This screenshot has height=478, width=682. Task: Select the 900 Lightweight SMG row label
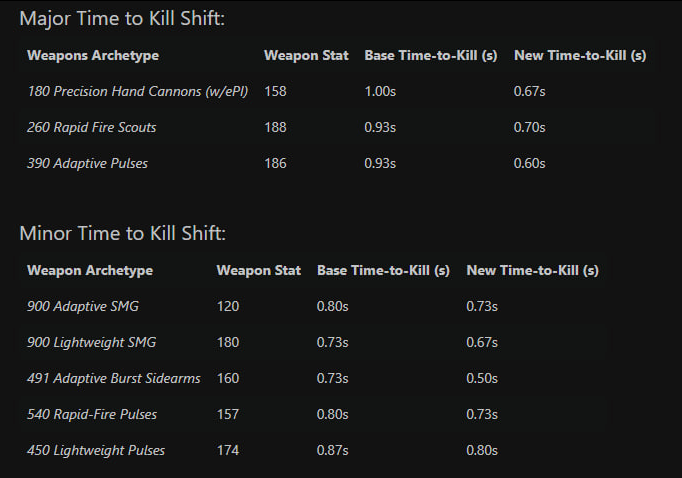coord(91,342)
